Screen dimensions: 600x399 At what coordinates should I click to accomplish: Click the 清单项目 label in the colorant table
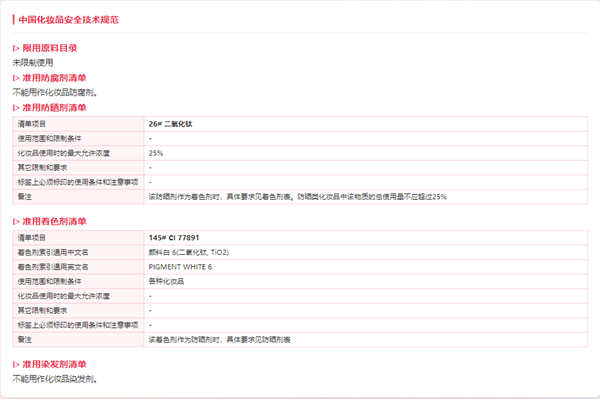[32, 238]
